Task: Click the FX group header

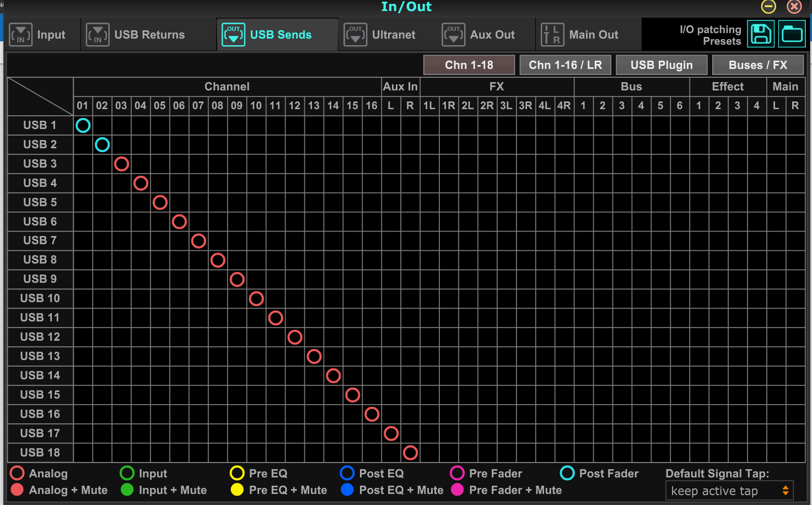Action: point(497,87)
